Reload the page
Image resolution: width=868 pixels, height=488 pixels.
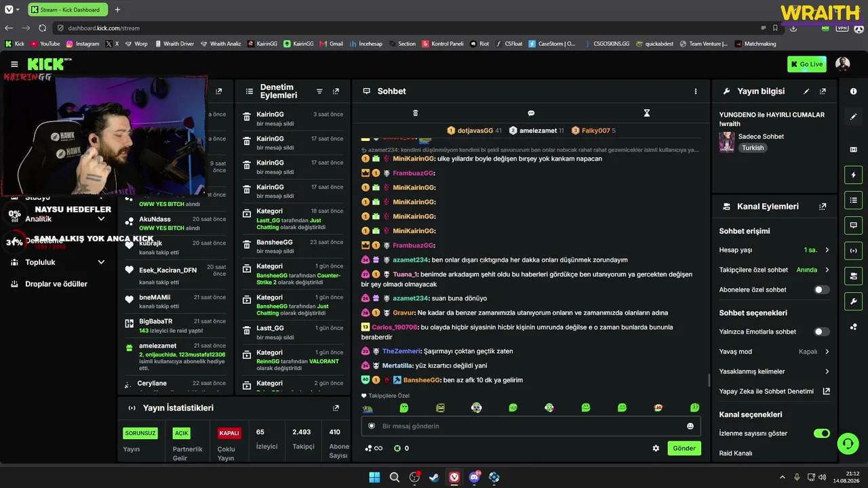point(42,28)
